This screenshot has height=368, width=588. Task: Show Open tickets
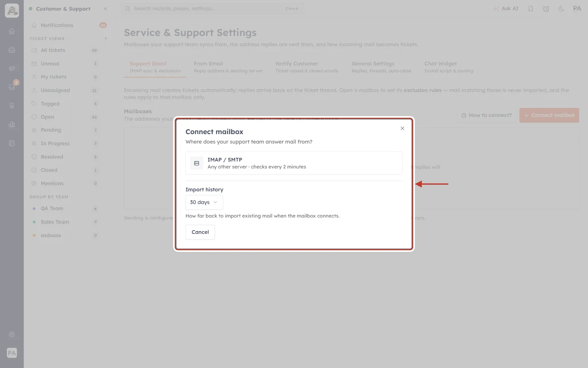[x=65, y=117]
